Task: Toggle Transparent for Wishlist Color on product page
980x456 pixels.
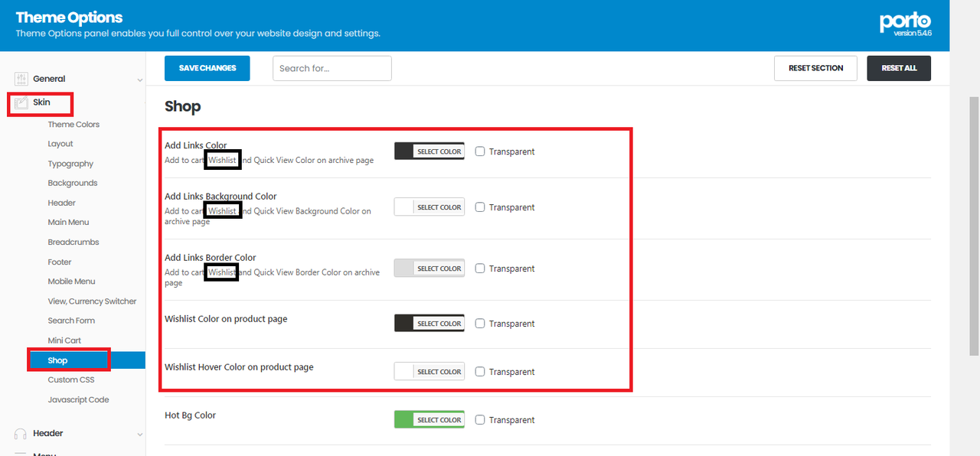Action: (x=480, y=324)
